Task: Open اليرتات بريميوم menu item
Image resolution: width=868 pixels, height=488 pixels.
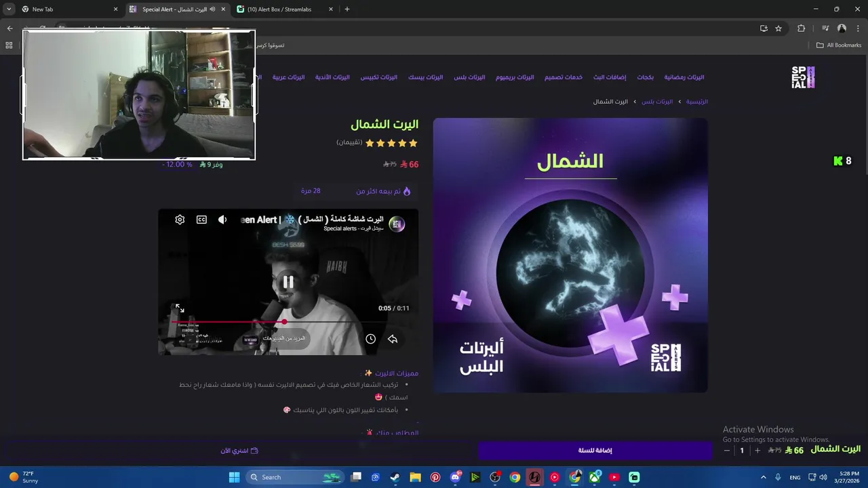Action: (515, 77)
